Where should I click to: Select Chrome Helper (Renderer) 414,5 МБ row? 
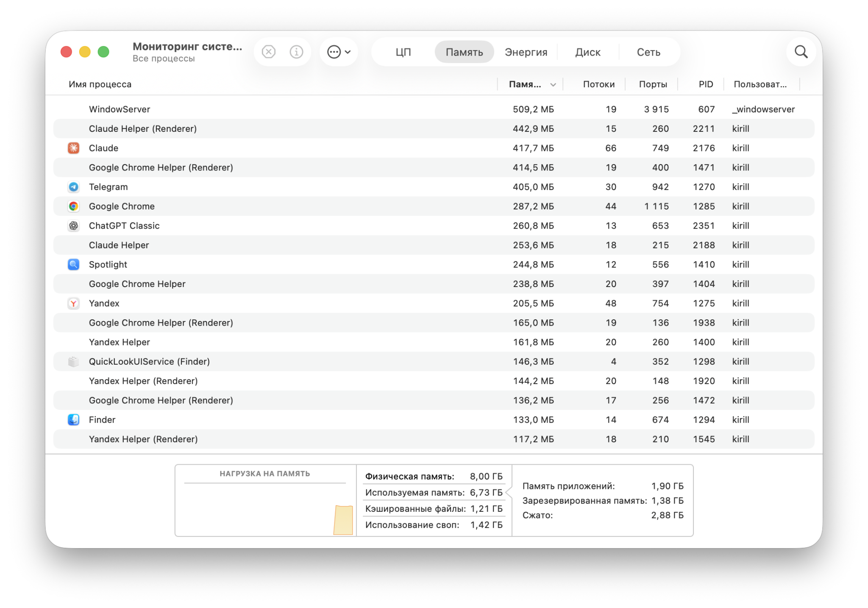click(434, 167)
